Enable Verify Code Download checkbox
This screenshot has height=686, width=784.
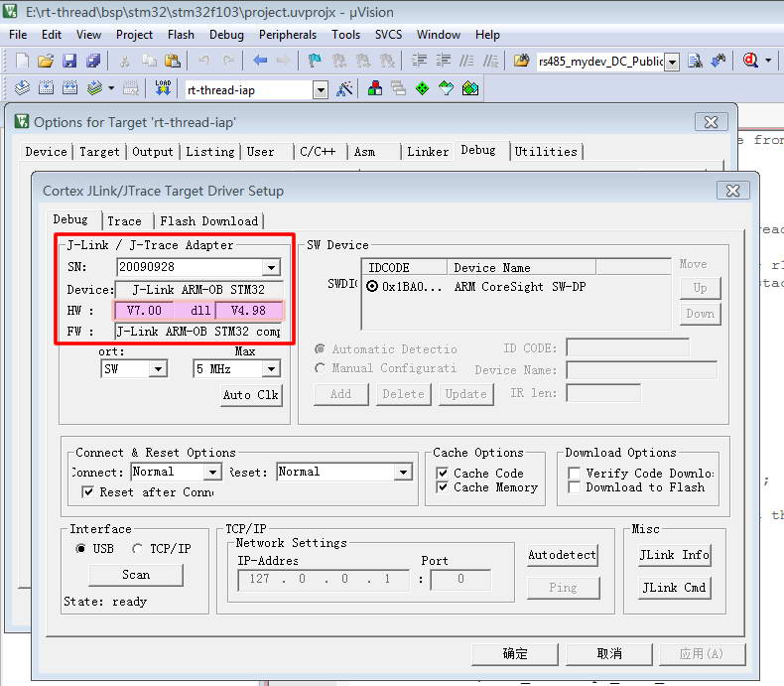point(575,474)
